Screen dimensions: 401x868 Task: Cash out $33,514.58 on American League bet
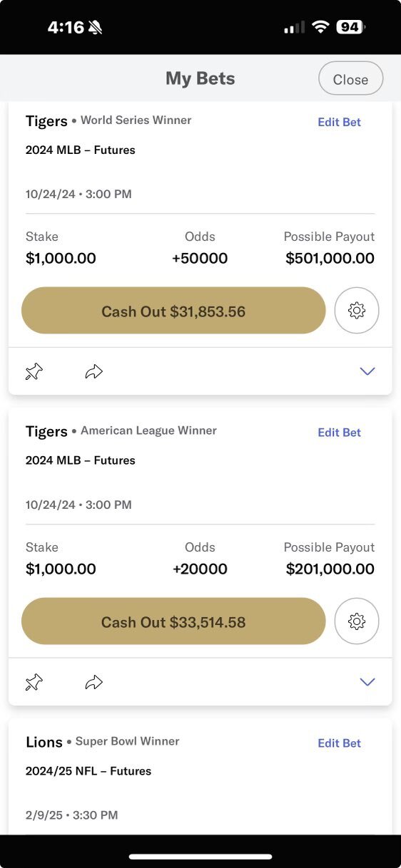(x=173, y=621)
